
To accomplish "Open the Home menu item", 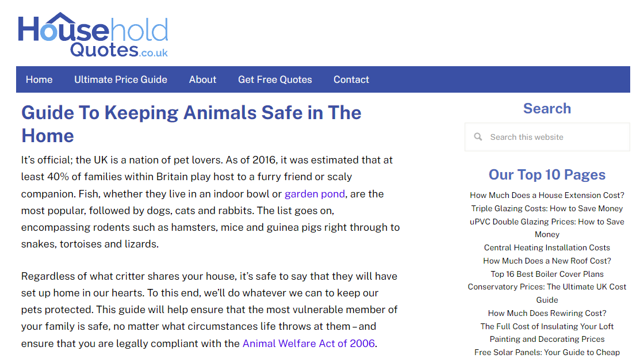I will (x=39, y=79).
